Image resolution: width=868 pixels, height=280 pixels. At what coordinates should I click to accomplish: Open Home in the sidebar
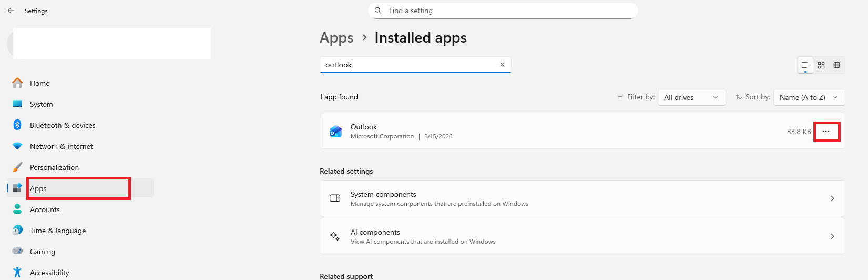point(80,83)
